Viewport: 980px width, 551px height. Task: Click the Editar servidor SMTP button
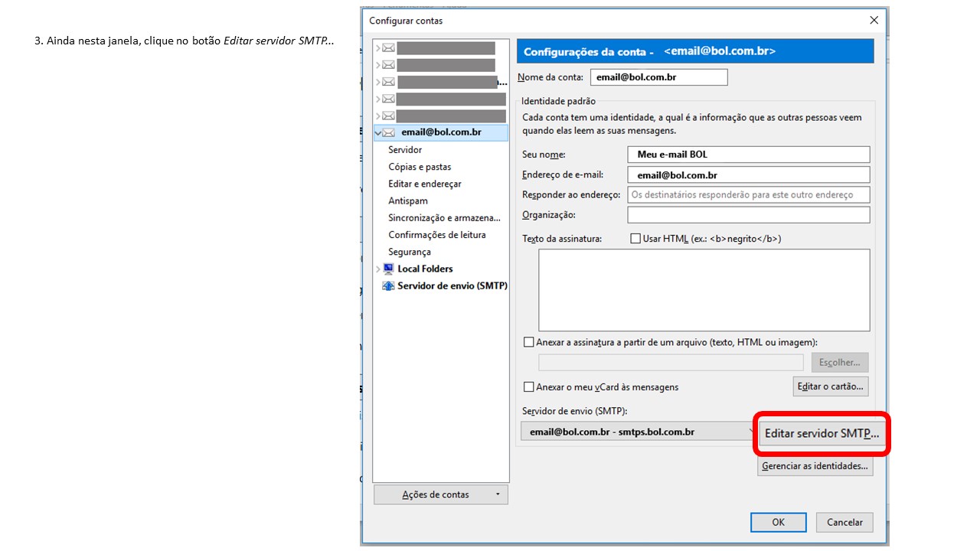click(x=822, y=433)
